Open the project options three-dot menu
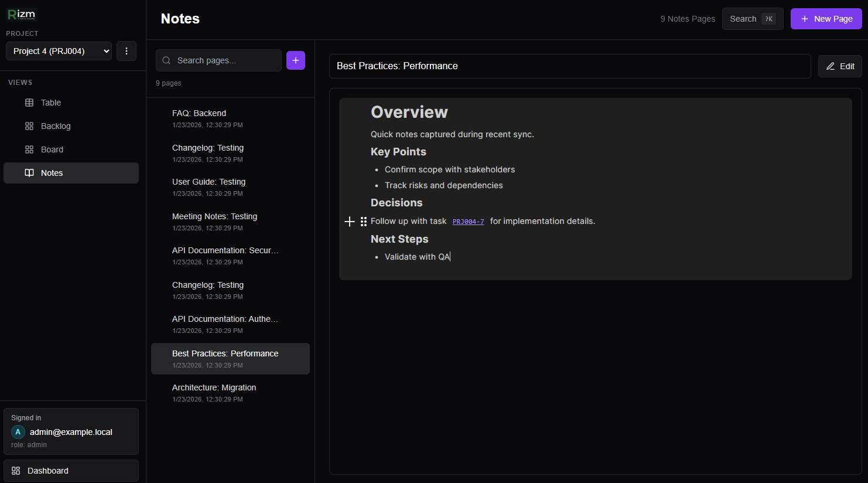 (127, 51)
